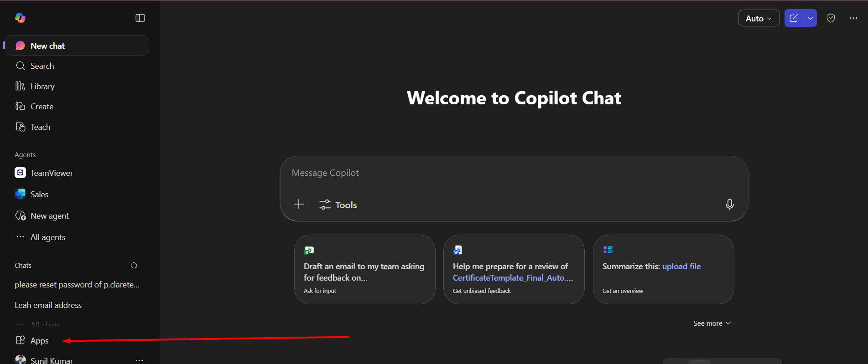Open the dropdown arrow beside compose button
The width and height of the screenshot is (868, 364).
click(x=810, y=18)
